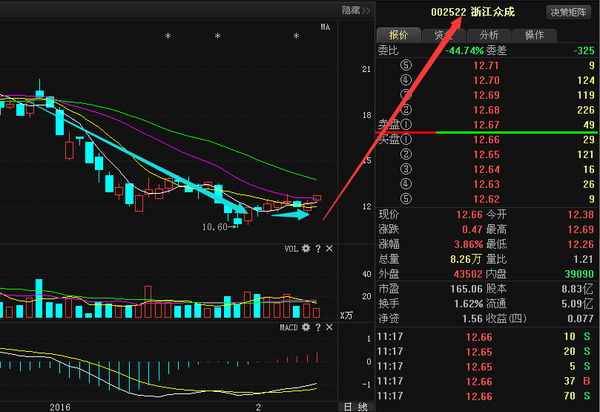The height and width of the screenshot is (412, 600).
Task: Switch to the 分析 analysis tab
Action: pos(489,34)
